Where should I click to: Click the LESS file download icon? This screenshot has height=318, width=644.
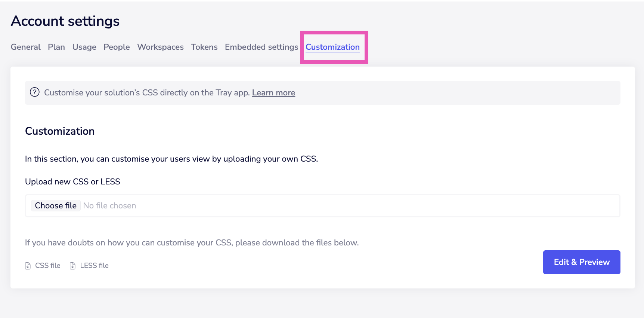pos(72,266)
